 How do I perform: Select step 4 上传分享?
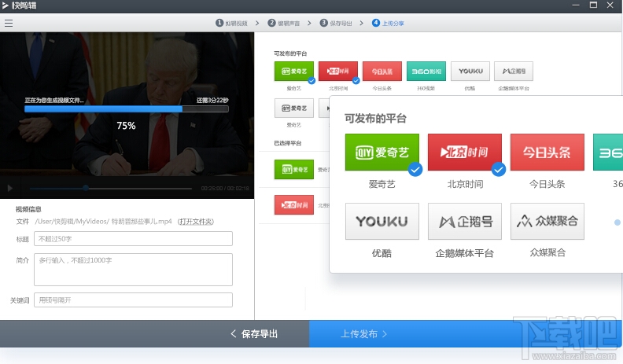388,23
